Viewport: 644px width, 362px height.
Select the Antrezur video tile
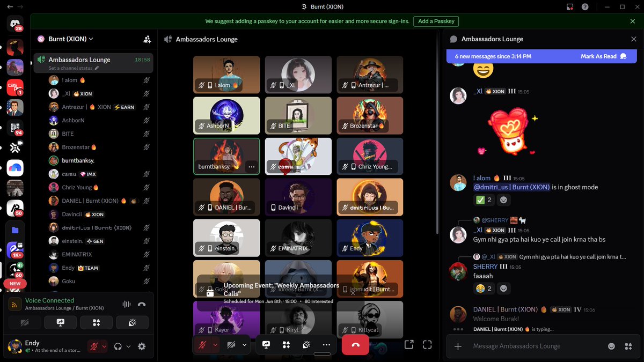(x=370, y=75)
